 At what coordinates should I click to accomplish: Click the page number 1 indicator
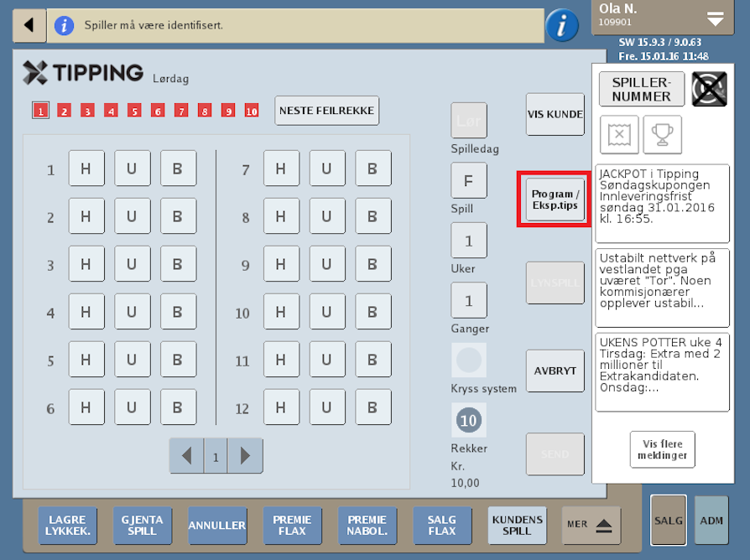[216, 456]
